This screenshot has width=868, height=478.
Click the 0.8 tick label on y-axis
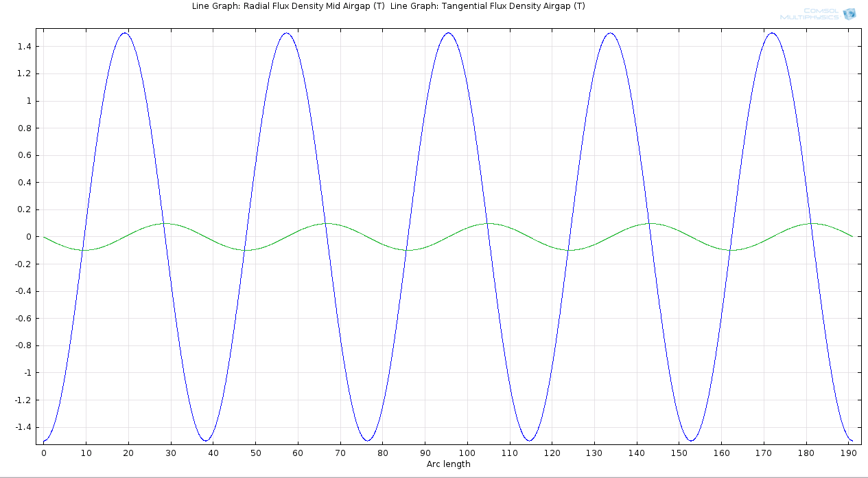tap(24, 128)
